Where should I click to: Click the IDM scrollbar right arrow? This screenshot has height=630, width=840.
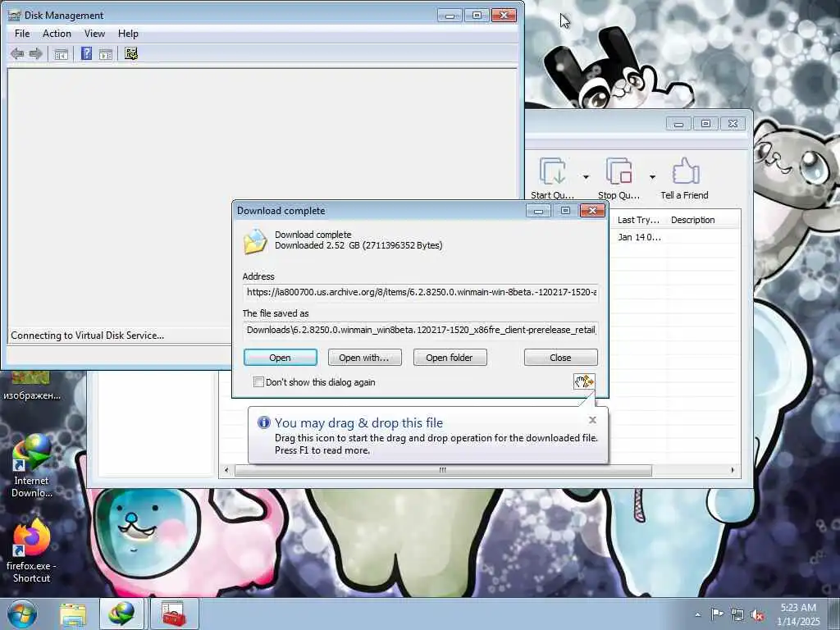coord(733,470)
